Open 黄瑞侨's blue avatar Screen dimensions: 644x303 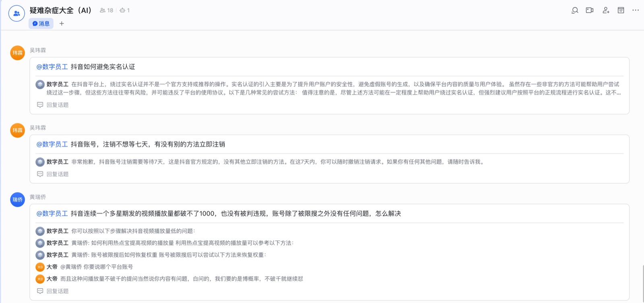tap(17, 200)
